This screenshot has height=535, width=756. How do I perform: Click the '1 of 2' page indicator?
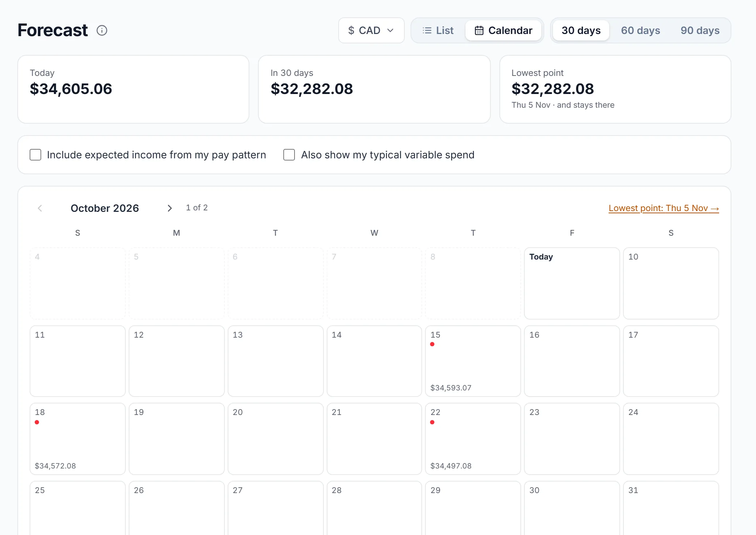pyautogui.click(x=197, y=207)
